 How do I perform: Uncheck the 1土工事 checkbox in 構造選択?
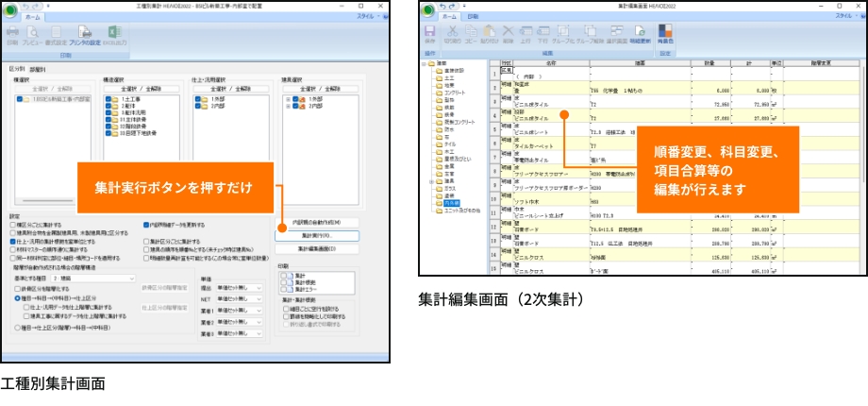(x=108, y=97)
